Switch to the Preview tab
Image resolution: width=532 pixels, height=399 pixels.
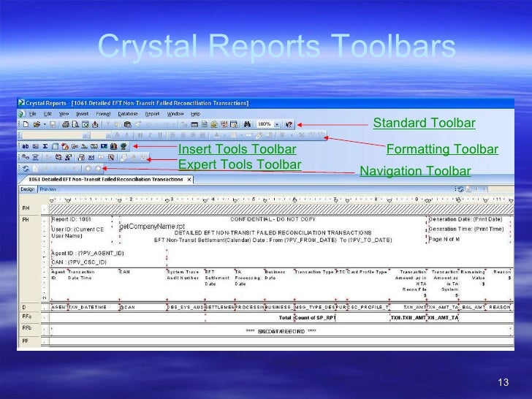tap(47, 189)
